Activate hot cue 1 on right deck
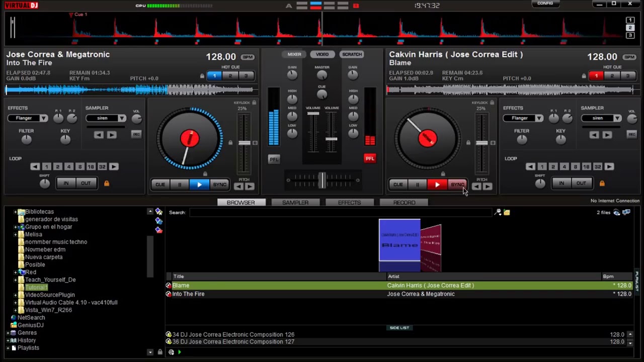 point(596,76)
